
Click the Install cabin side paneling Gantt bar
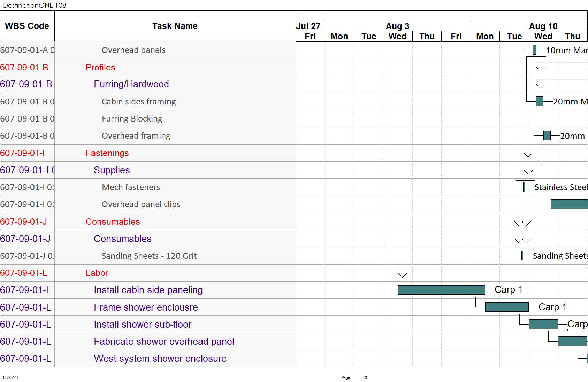click(x=441, y=290)
